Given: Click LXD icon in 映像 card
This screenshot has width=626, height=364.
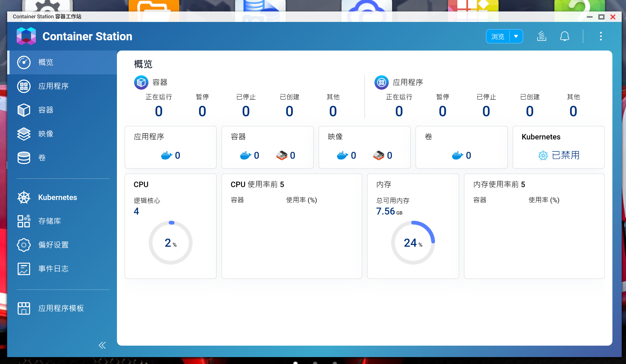Looking at the screenshot, I should pyautogui.click(x=379, y=155).
